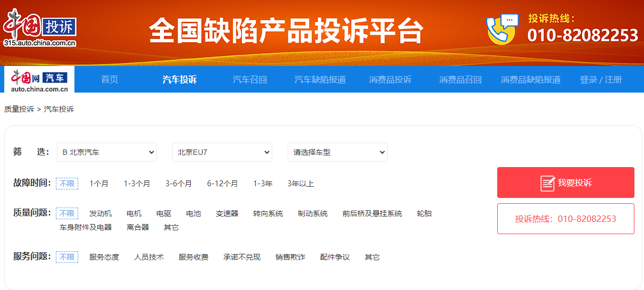Image resolution: width=644 pixels, height=290 pixels.
Task: Select 不限 for 故障时间 filter
Action: (x=67, y=184)
